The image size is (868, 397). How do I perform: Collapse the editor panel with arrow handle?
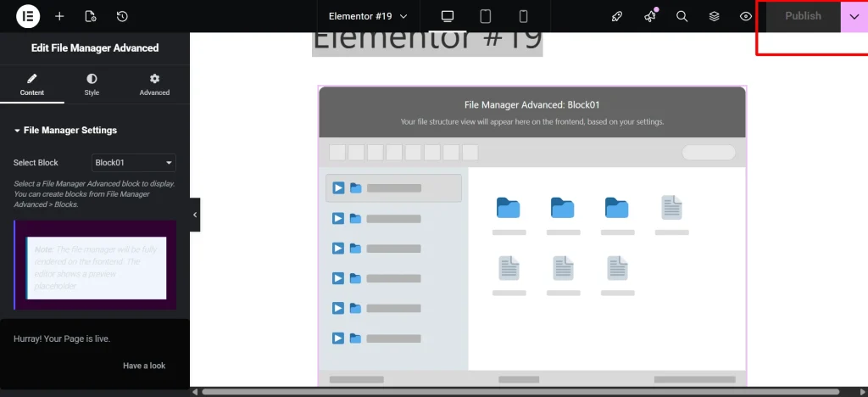(x=195, y=215)
